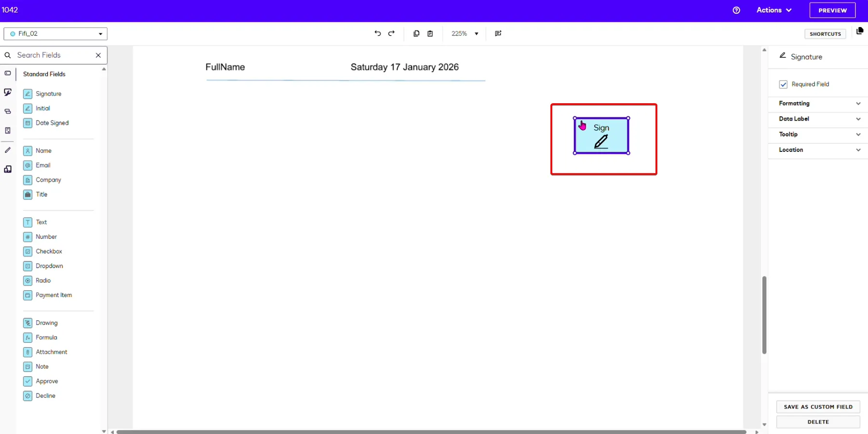
Task: Click the Paste fields icon
Action: pos(430,33)
